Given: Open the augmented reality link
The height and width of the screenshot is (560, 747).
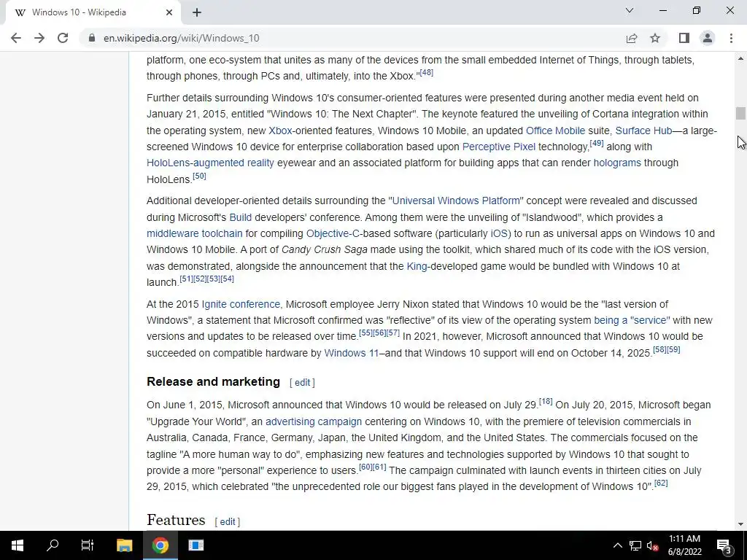Looking at the screenshot, I should [x=233, y=163].
